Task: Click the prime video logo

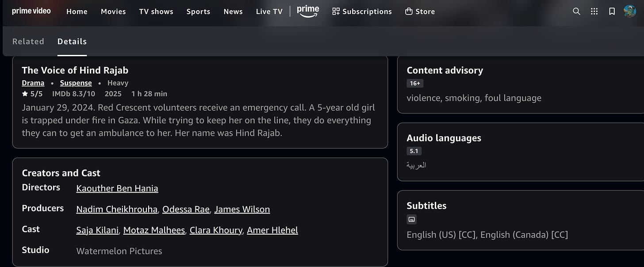Action: tap(31, 11)
